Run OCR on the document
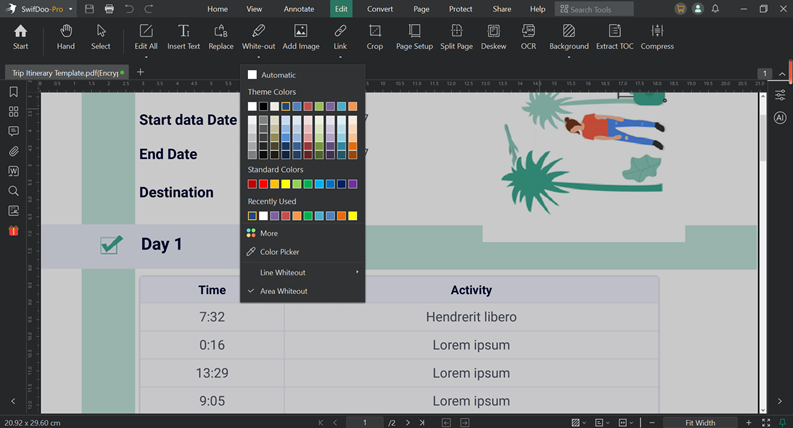Viewport: 793px width, 428px height. 528,36
